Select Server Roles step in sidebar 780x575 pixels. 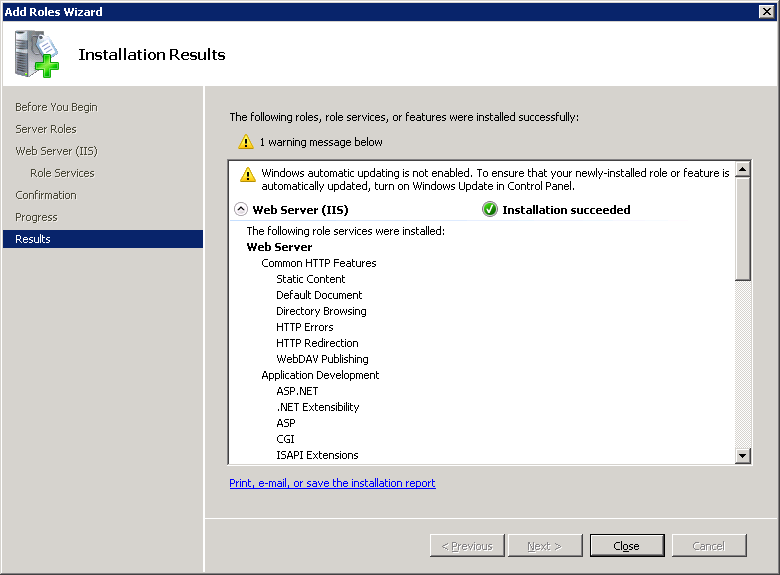46,129
